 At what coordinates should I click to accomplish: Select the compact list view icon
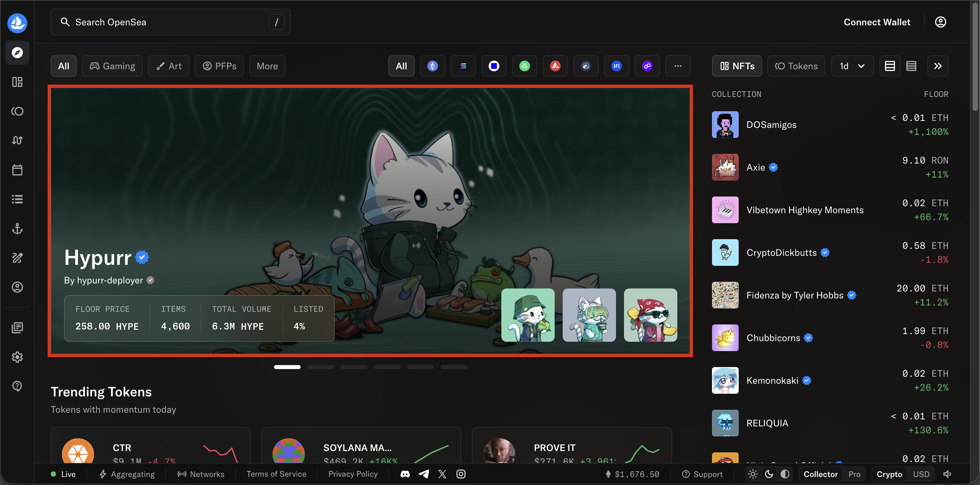(911, 66)
